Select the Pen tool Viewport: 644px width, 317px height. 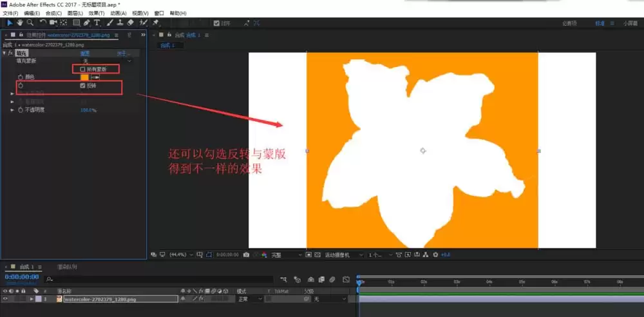tap(87, 23)
